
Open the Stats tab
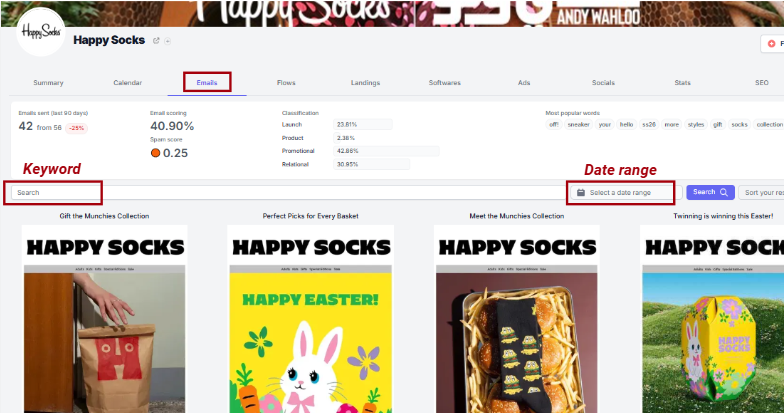(x=682, y=82)
